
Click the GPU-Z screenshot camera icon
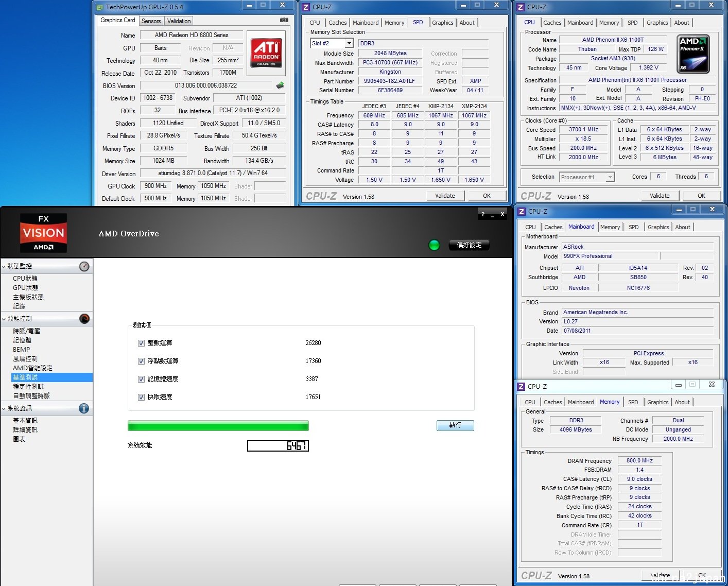284,20
